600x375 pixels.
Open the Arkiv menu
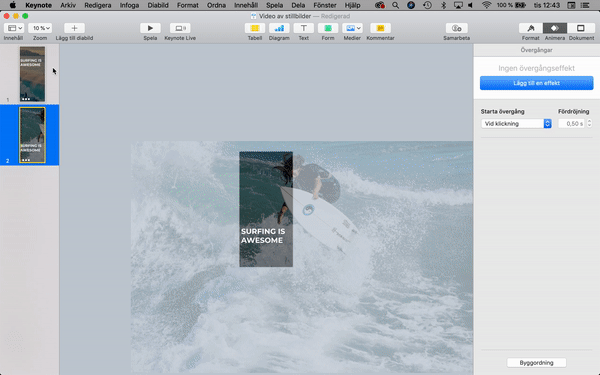pos(68,5)
